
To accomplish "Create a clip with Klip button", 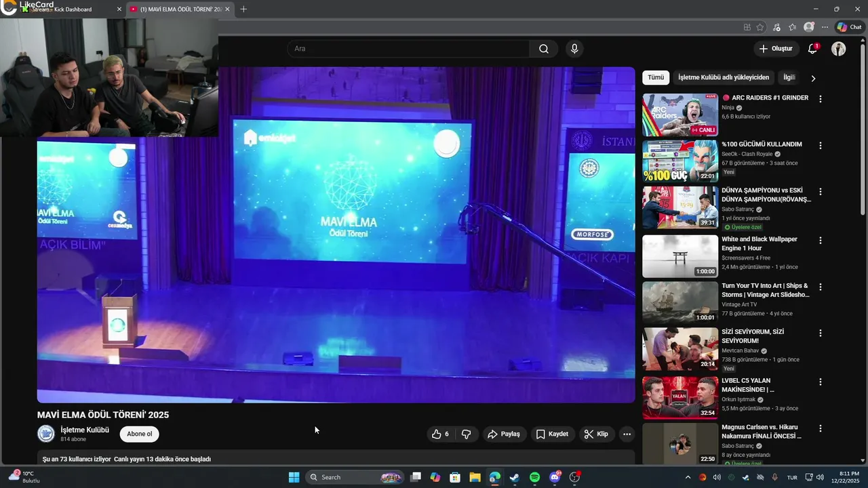I will (596, 434).
